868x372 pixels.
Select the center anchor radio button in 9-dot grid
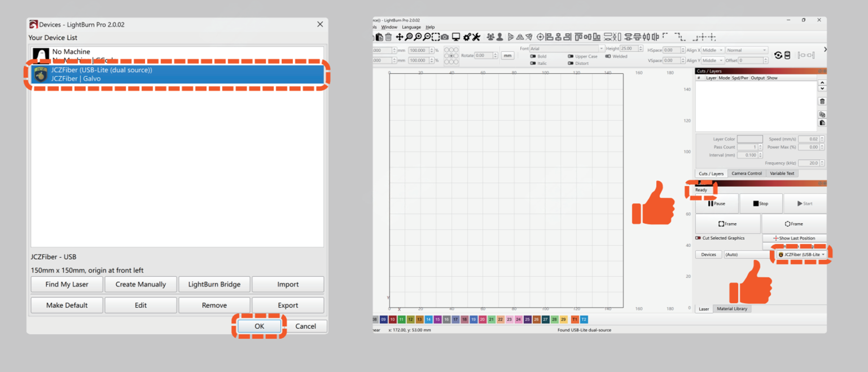click(x=451, y=56)
